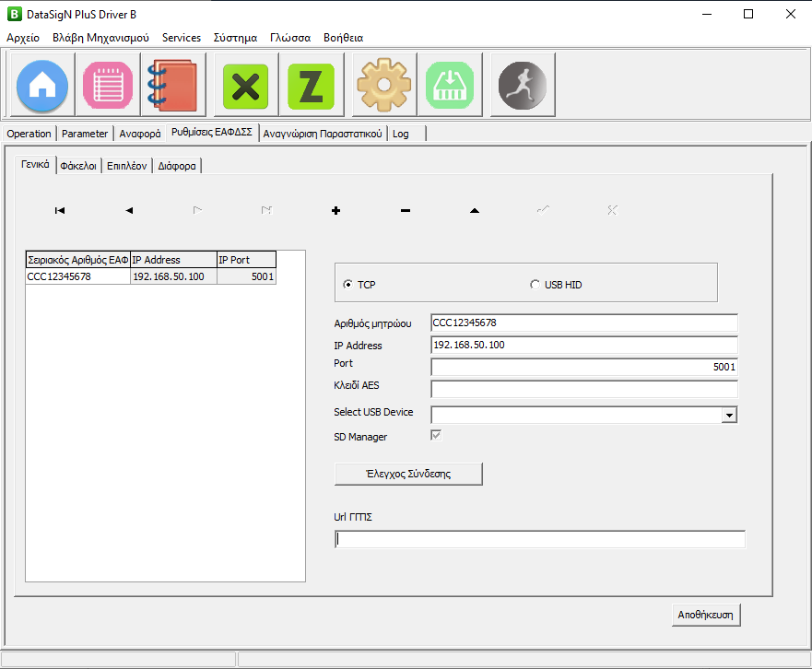Select table cell CCC12345678
The image size is (812, 669).
77,276
